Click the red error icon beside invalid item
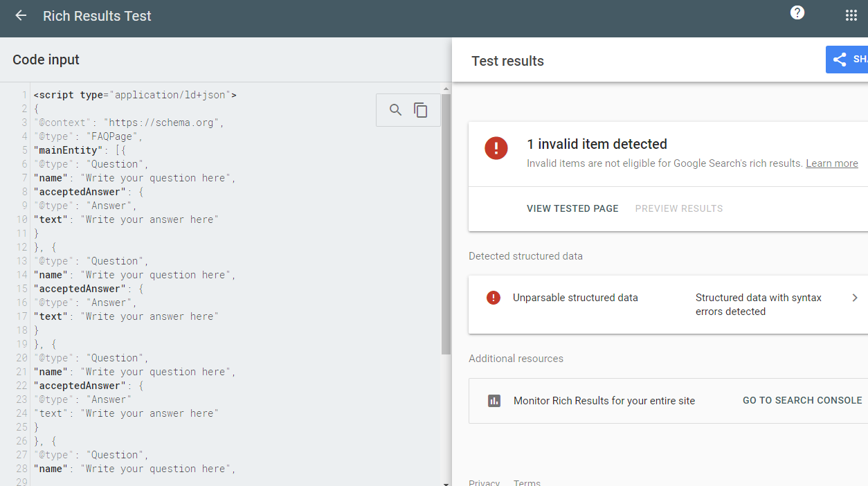 coord(496,148)
